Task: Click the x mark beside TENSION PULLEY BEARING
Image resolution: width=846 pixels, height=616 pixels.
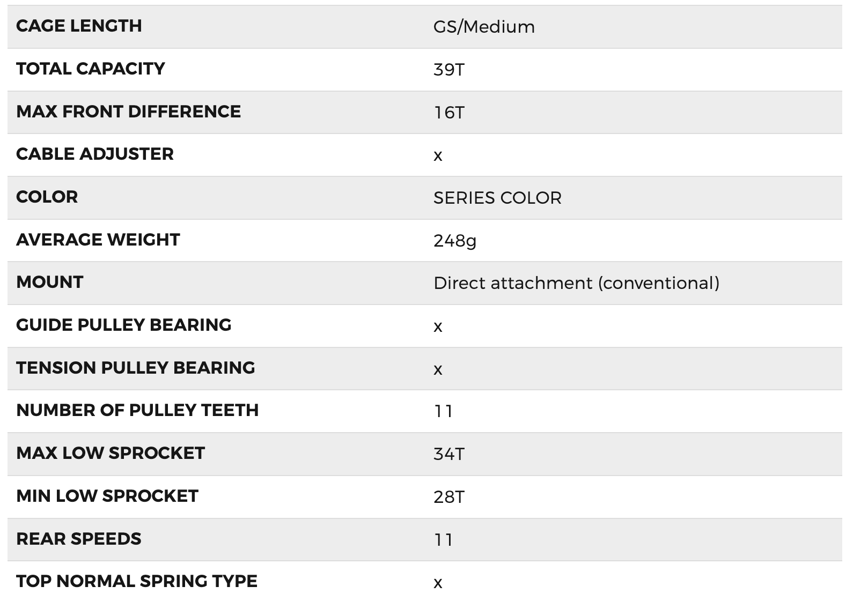Action: (438, 369)
